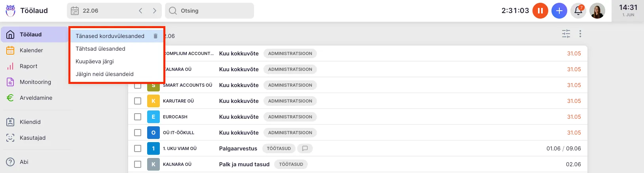Advance to the next date with right chevron
Viewport: 644px width, 173px height.
[155, 11]
